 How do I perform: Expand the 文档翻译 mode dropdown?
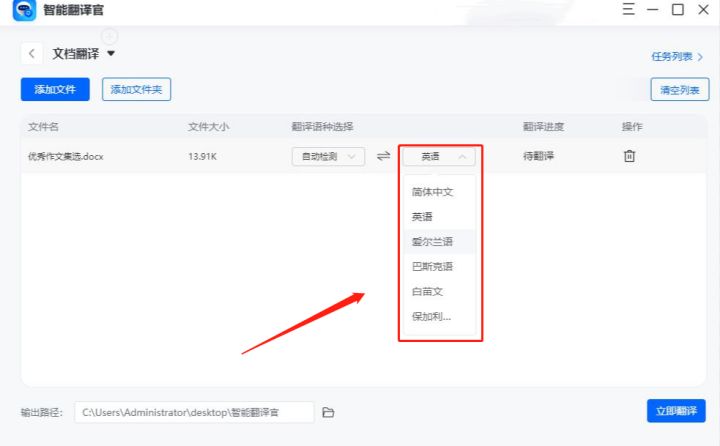coord(111,54)
